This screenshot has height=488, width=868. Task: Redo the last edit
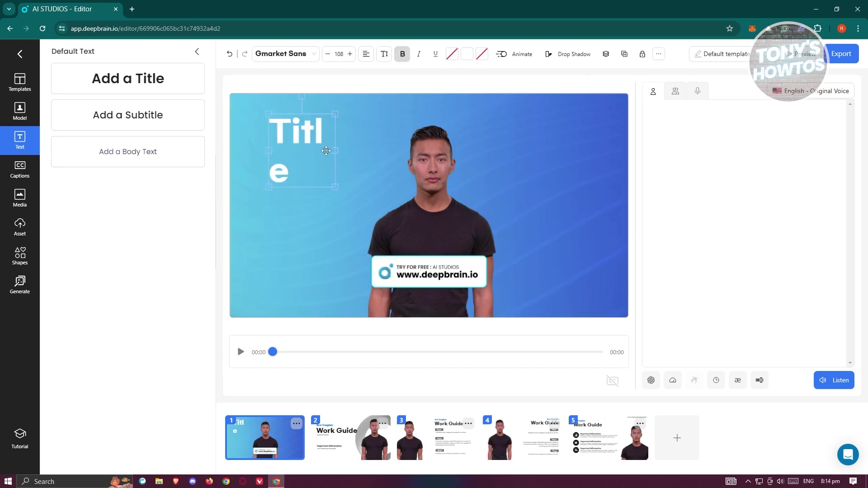(x=245, y=54)
